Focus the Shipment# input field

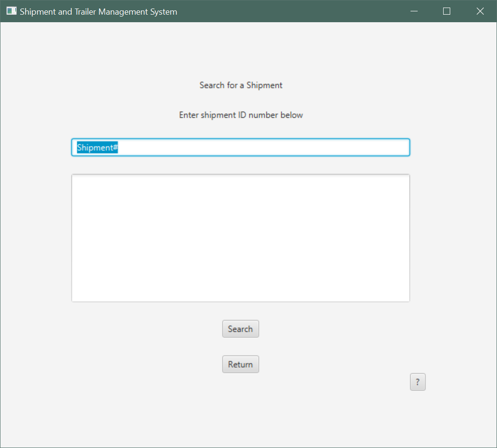(x=240, y=147)
